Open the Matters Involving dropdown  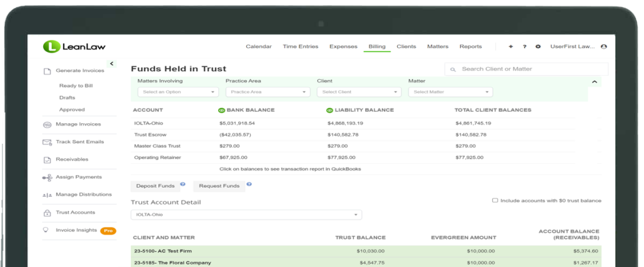coord(178,92)
